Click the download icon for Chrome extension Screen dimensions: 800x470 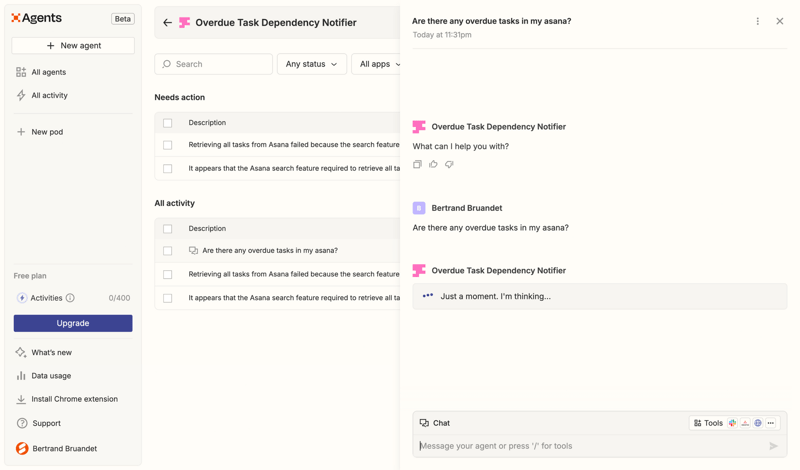pyautogui.click(x=21, y=399)
